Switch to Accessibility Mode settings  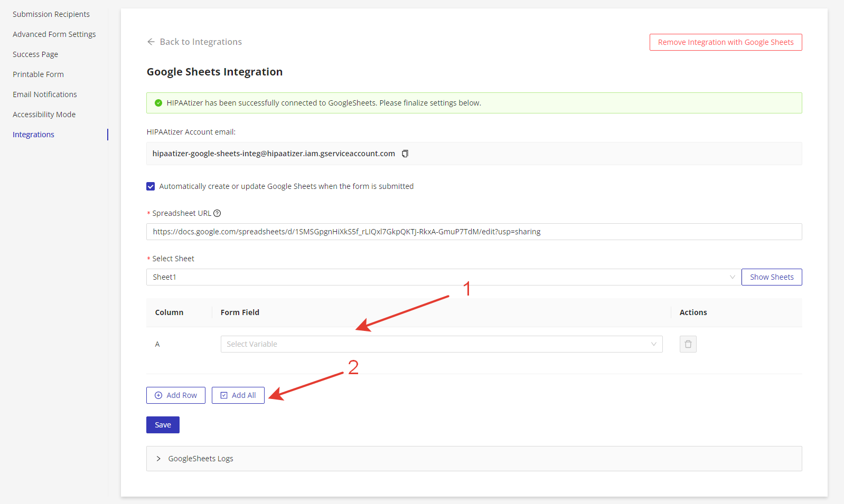click(44, 115)
